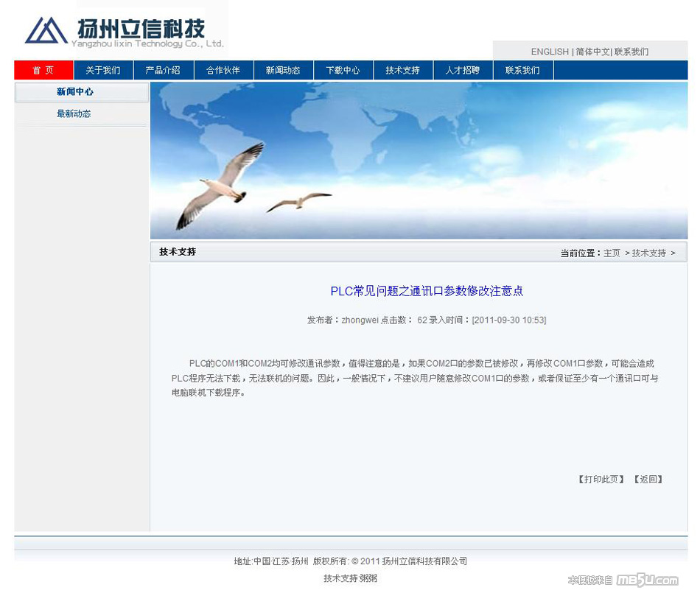Image resolution: width=700 pixels, height=607 pixels.
Task: Open 新闻动态 navigation item
Action: point(283,71)
